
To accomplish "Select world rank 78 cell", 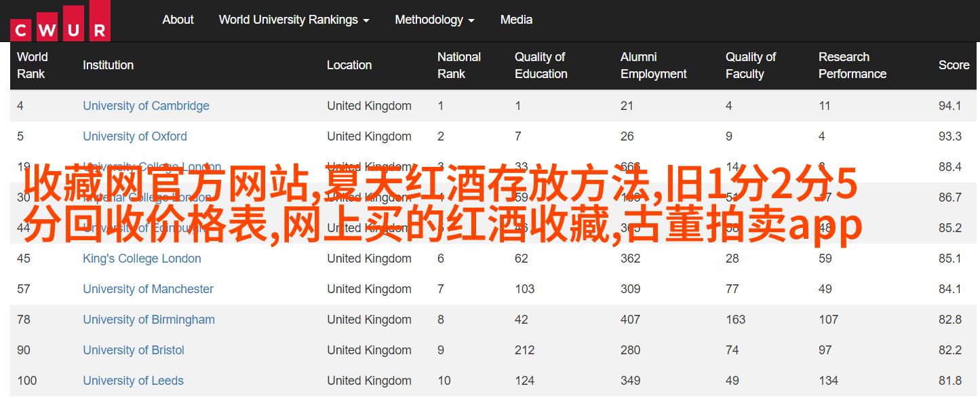I will (x=24, y=320).
